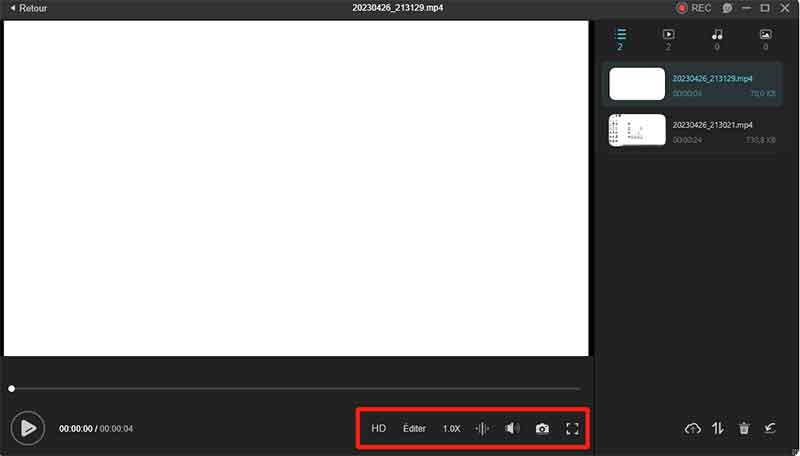
Task: Take a snapshot with the camera icon
Action: pyautogui.click(x=542, y=428)
